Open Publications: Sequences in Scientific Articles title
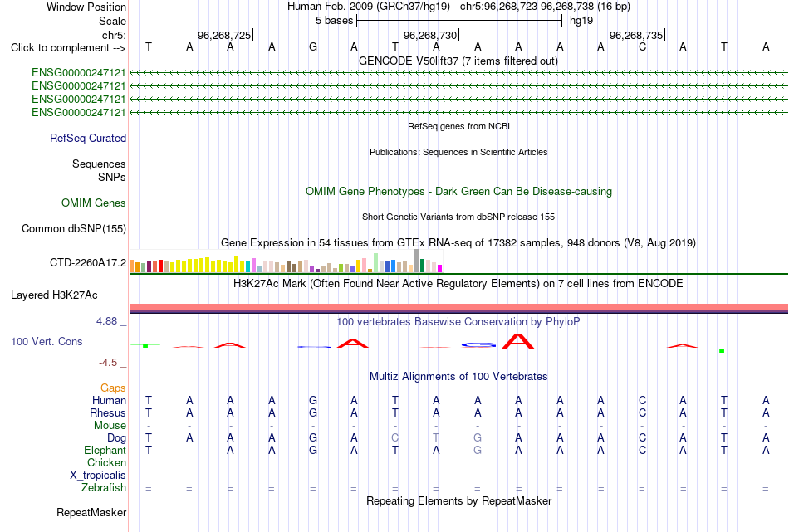The width and height of the screenshot is (789, 532). pyautogui.click(x=458, y=152)
